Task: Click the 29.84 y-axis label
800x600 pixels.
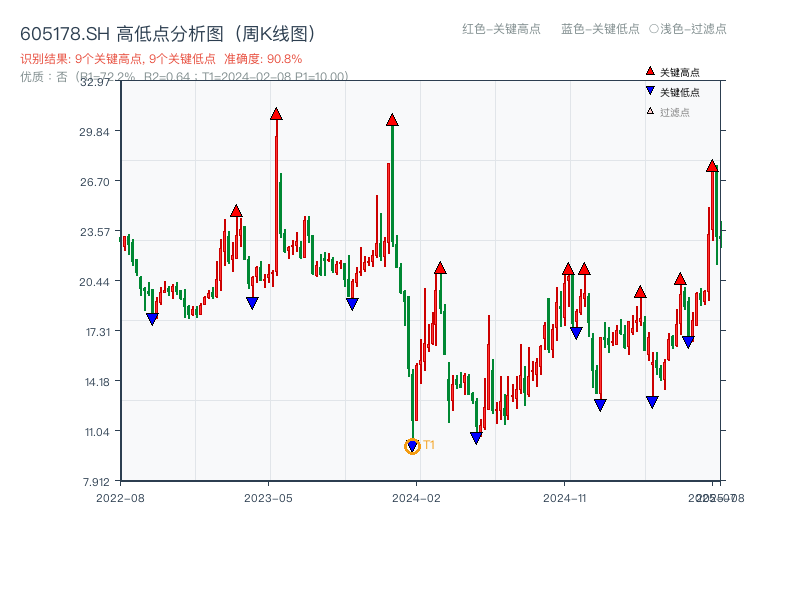Action: coord(94,132)
